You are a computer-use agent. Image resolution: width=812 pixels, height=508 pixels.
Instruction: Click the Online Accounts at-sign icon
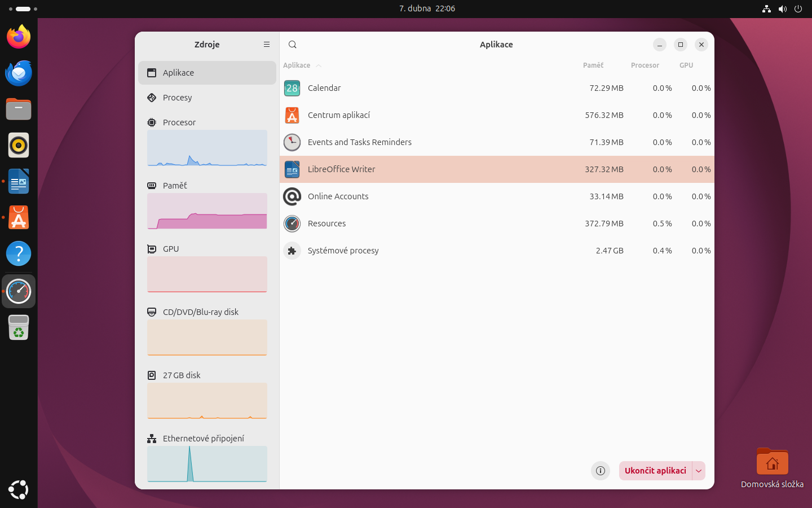point(292,196)
